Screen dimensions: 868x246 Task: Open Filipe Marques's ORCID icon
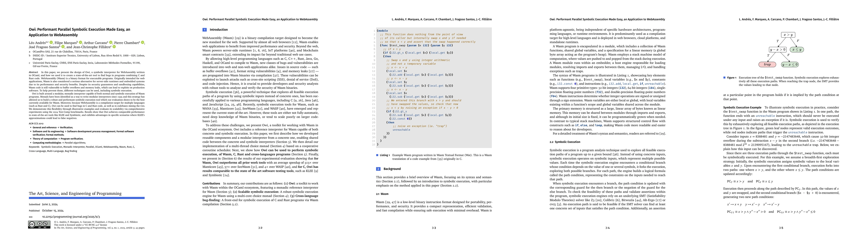[80, 43]
